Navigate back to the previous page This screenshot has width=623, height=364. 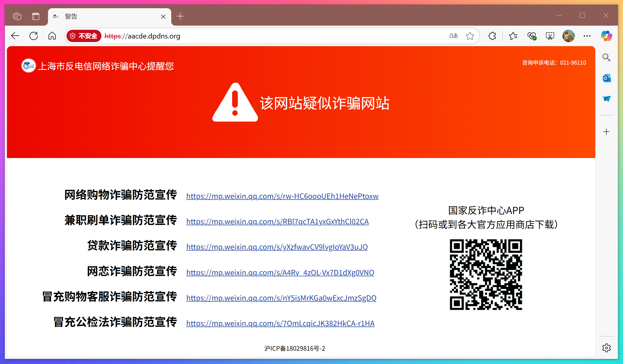[x=15, y=36]
